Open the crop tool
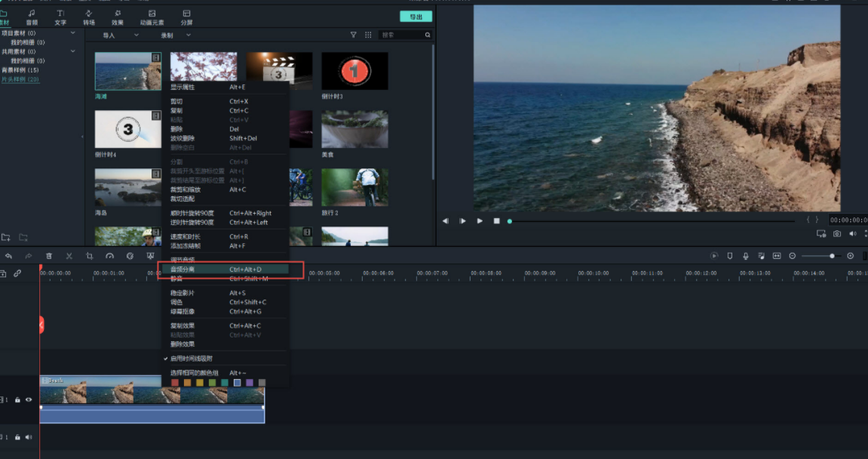The height and width of the screenshot is (459, 868). point(89,256)
